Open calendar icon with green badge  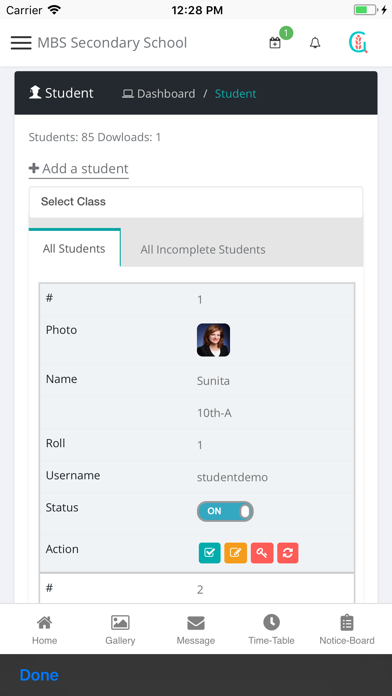tap(275, 43)
